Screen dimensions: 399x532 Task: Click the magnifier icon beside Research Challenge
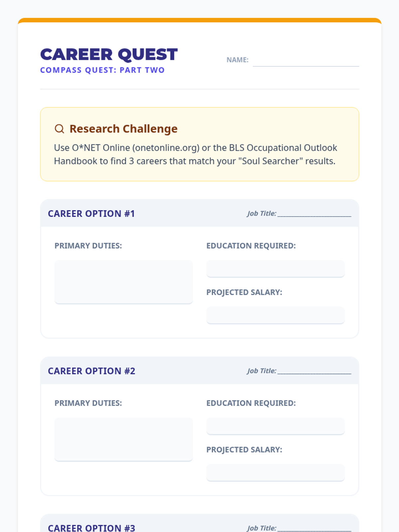59,129
